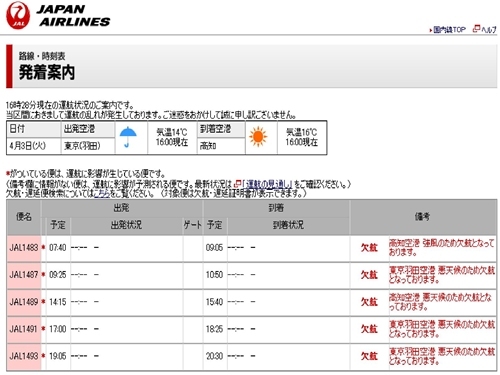Click the ゲート column header

coord(193,225)
